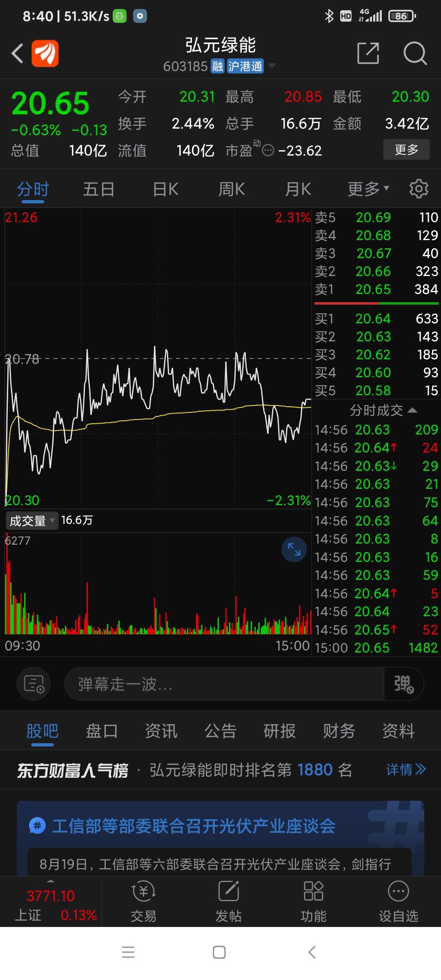Open the Eastmoney orange app logo
Viewport: 441px width, 980px height.
tap(45, 53)
